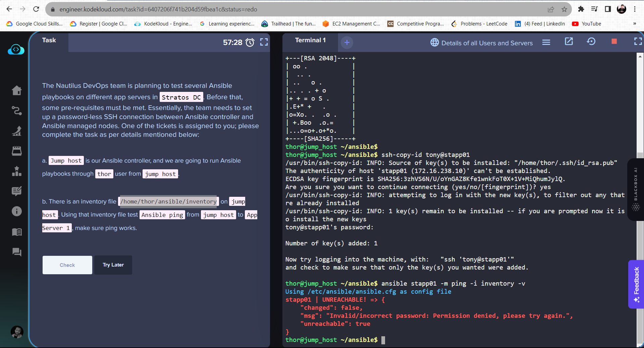The height and width of the screenshot is (348, 644).
Task: Open terminal in new window icon
Action: click(569, 42)
